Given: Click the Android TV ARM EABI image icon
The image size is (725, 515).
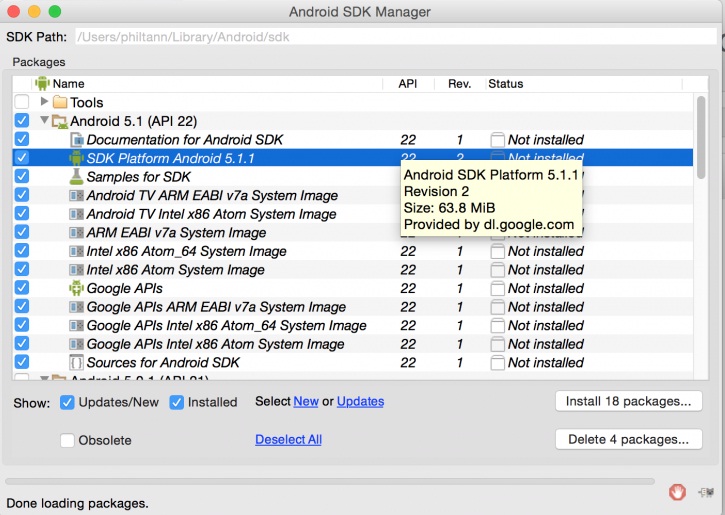Looking at the screenshot, I should point(76,196).
